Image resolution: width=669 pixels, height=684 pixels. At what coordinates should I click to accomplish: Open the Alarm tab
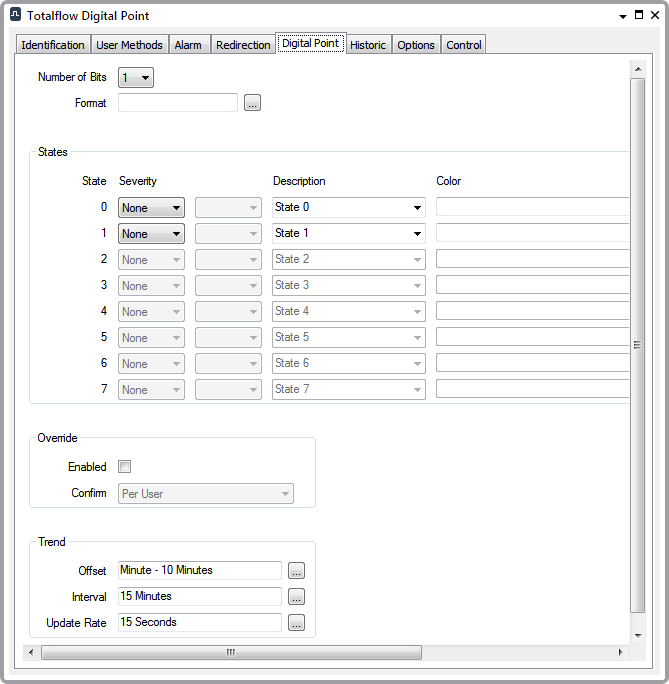coord(188,45)
